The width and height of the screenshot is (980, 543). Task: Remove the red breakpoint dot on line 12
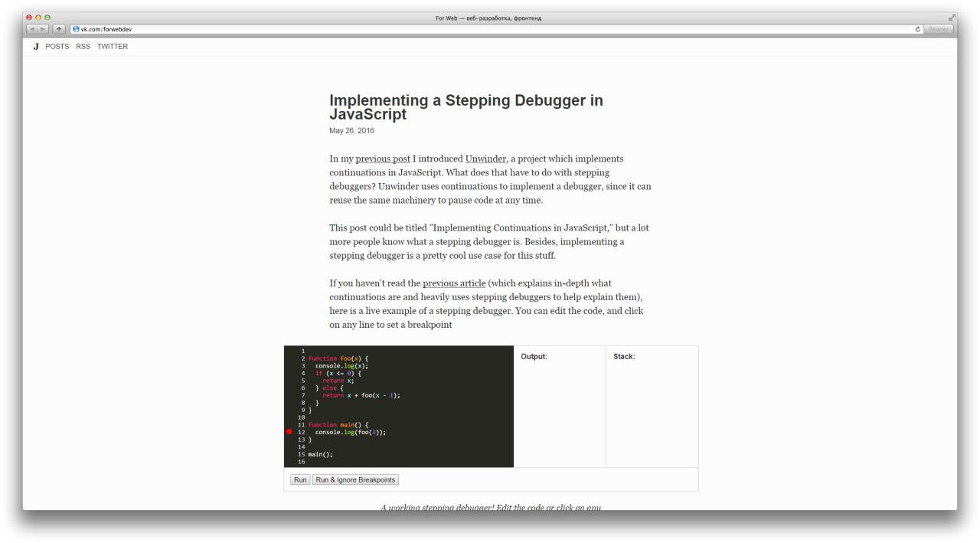[289, 432]
